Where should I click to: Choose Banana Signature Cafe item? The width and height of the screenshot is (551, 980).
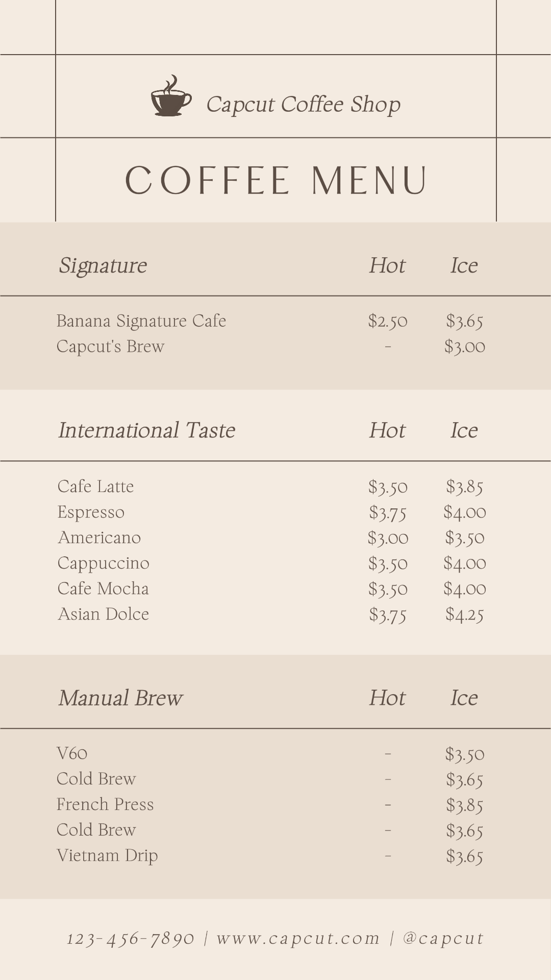click(x=141, y=321)
